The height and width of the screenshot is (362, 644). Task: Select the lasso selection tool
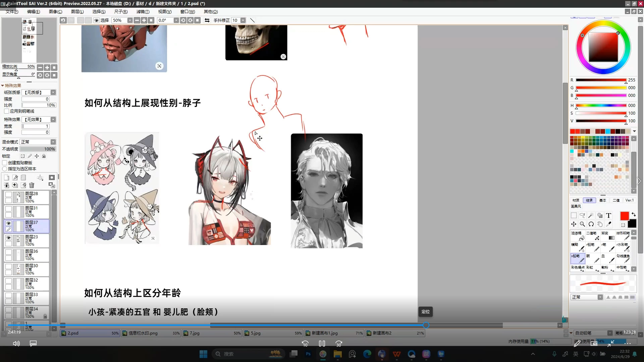point(582,216)
